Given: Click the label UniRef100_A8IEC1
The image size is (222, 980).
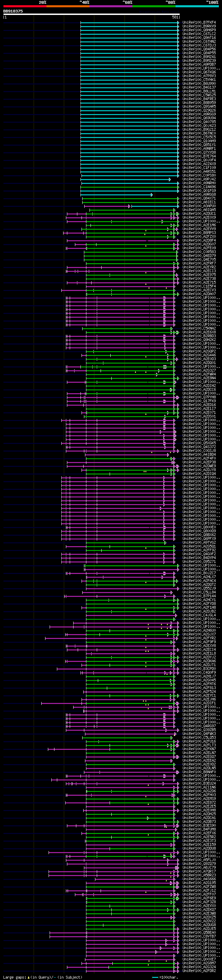Looking at the screenshot, I should click(x=199, y=202).
